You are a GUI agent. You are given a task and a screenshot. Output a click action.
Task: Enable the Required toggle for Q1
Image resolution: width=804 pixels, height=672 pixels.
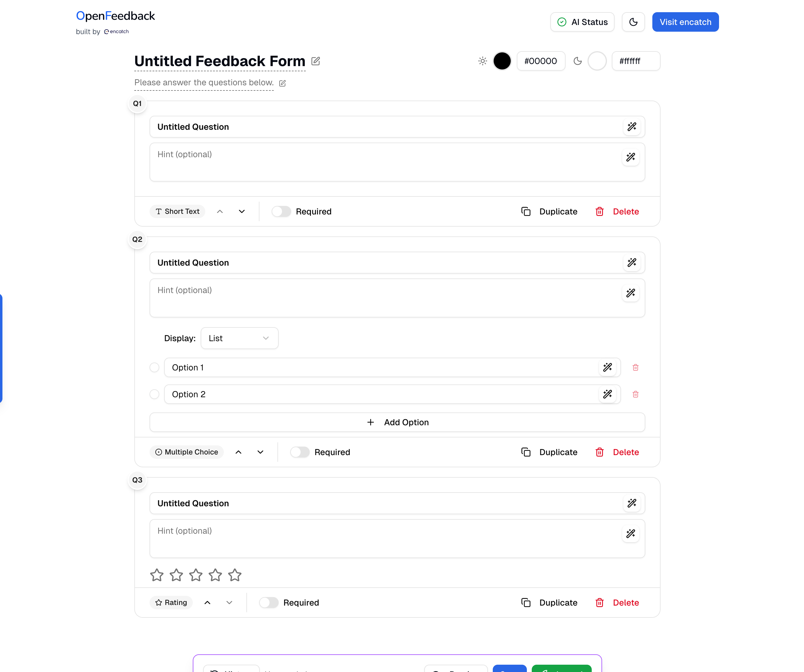[x=281, y=211]
